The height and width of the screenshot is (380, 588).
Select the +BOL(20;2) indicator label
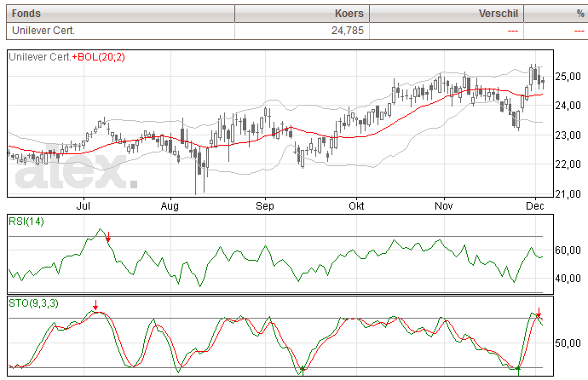[x=98, y=57]
